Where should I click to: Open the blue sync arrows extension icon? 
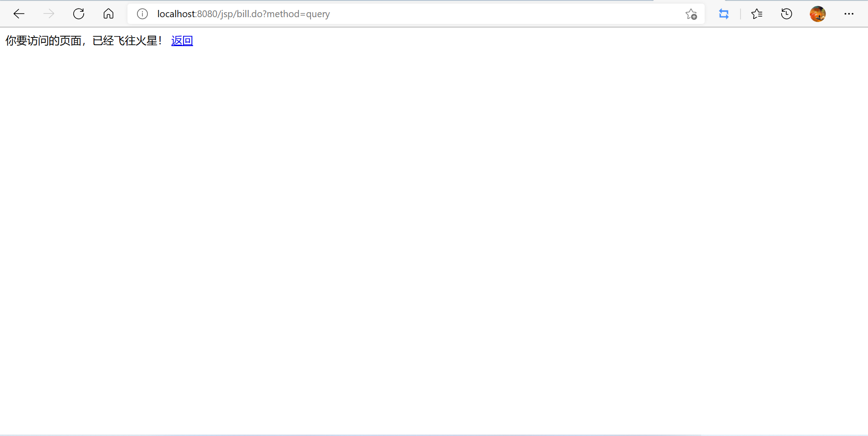[724, 14]
